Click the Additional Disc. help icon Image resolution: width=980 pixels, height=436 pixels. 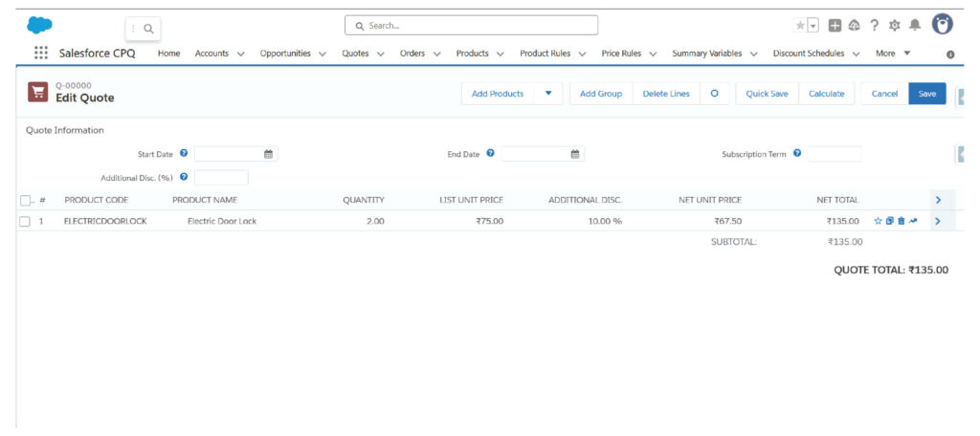point(184,177)
